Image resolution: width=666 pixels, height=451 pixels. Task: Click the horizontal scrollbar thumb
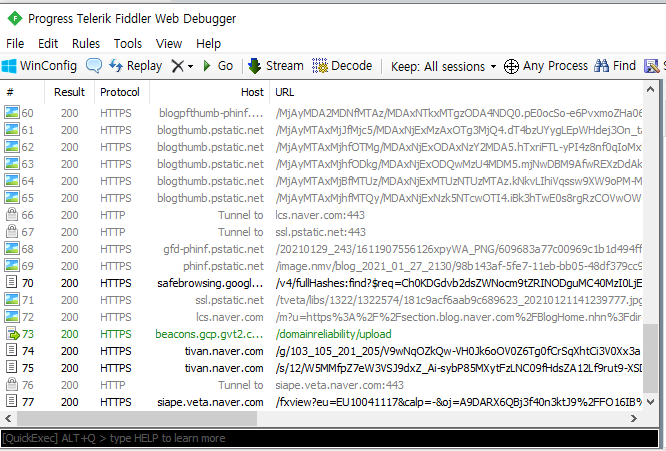click(136, 418)
